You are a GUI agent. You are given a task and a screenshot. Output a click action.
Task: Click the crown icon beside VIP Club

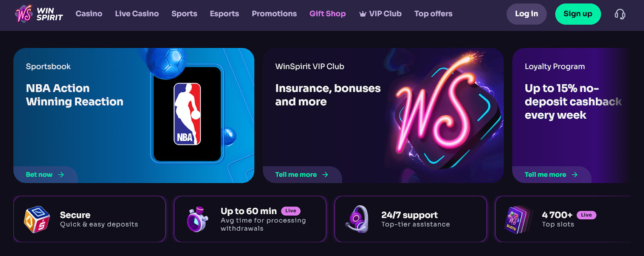(x=363, y=14)
